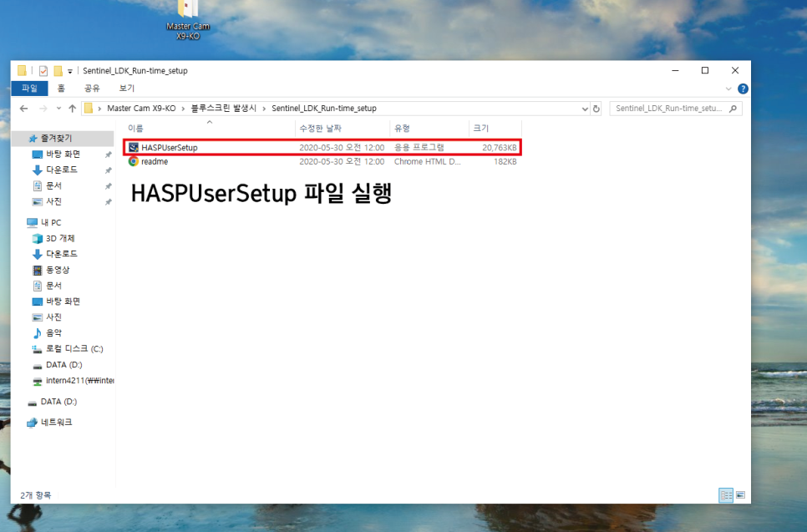Open 네트워크 in the navigation pane
This screenshot has width=807, height=532.
pyautogui.click(x=57, y=422)
